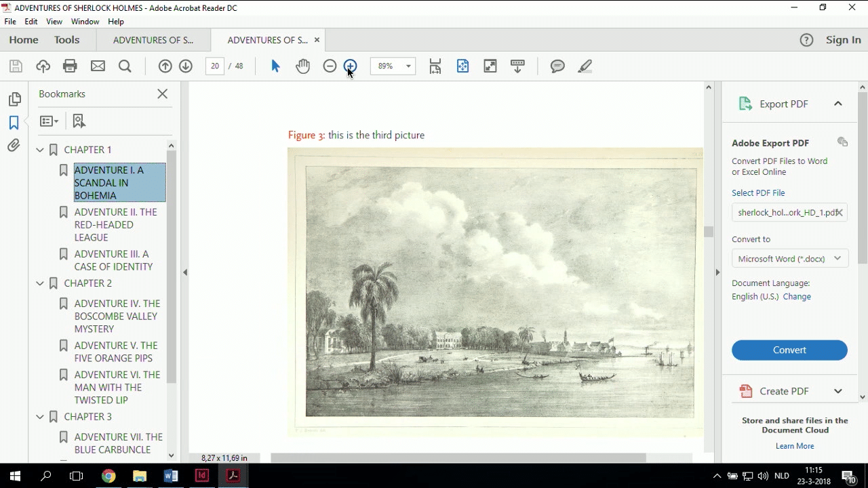868x488 pixels.
Task: Zoom in with the plus icon
Action: (x=350, y=66)
